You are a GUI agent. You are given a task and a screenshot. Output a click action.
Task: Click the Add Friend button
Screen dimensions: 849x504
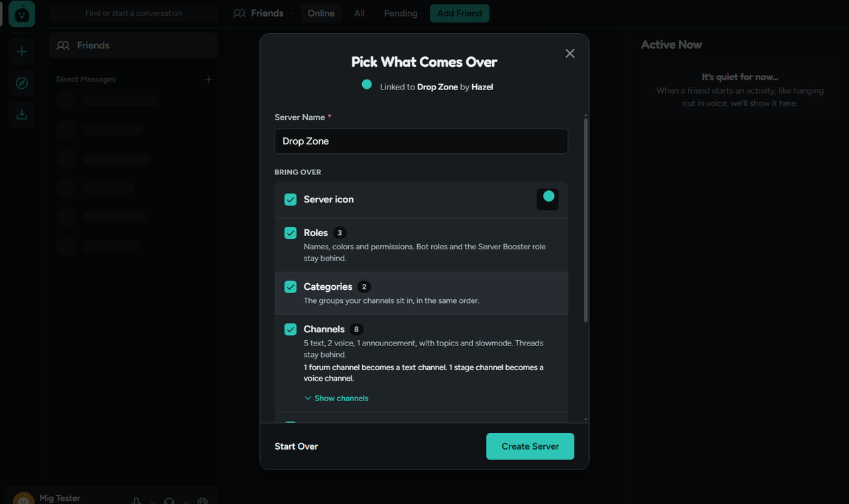(460, 13)
